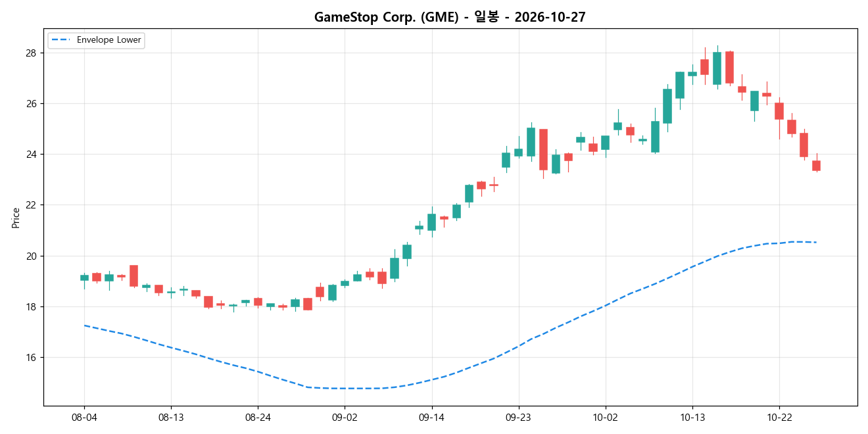
Task: Click the 08-13 x-axis date label
Action: point(171,418)
